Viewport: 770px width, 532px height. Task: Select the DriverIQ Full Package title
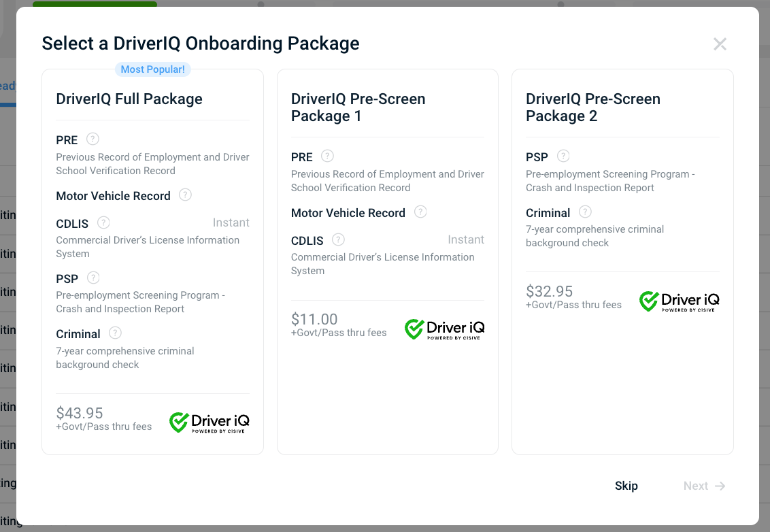tap(129, 99)
